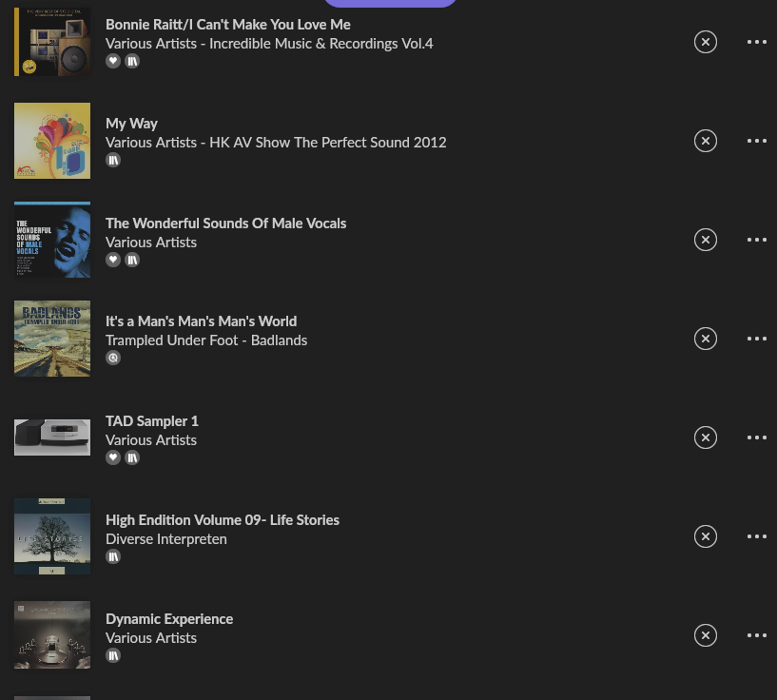This screenshot has width=777, height=700.
Task: Toggle heart icon on Bonnie Raitt track
Action: pyautogui.click(x=113, y=61)
